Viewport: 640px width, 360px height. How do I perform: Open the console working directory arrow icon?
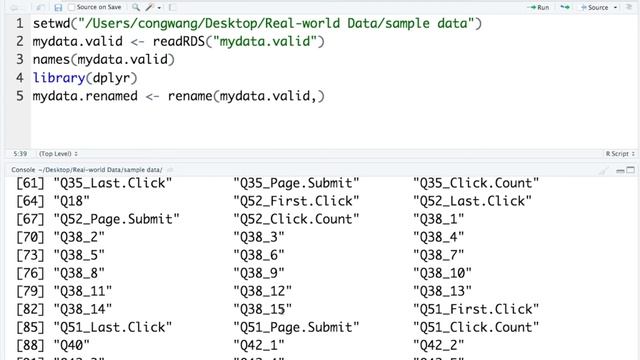pos(170,170)
